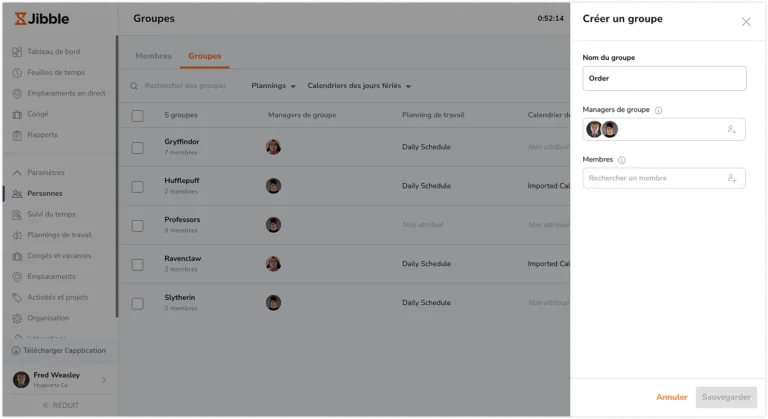The height and width of the screenshot is (419, 768).
Task: Select the Groupes tab
Action: [205, 56]
